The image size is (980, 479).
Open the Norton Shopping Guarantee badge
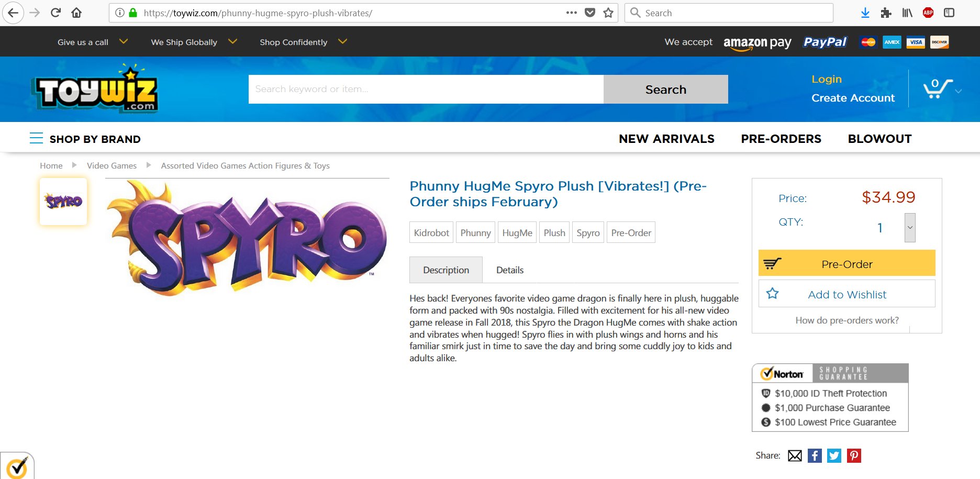coord(830,397)
